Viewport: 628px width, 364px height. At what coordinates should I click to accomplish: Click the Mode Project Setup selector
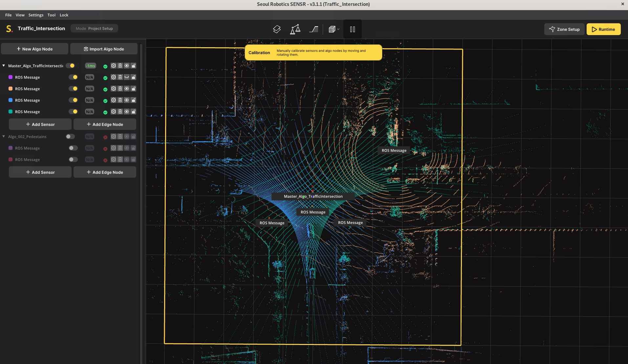tap(94, 29)
